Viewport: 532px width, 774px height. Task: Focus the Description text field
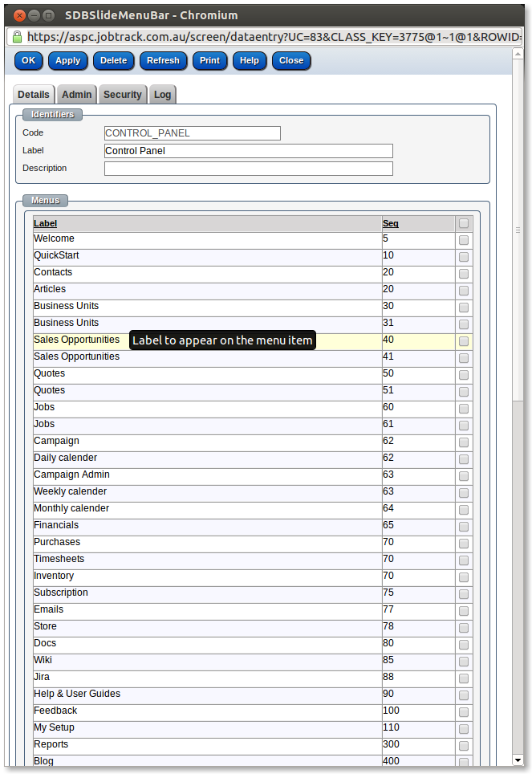click(248, 169)
